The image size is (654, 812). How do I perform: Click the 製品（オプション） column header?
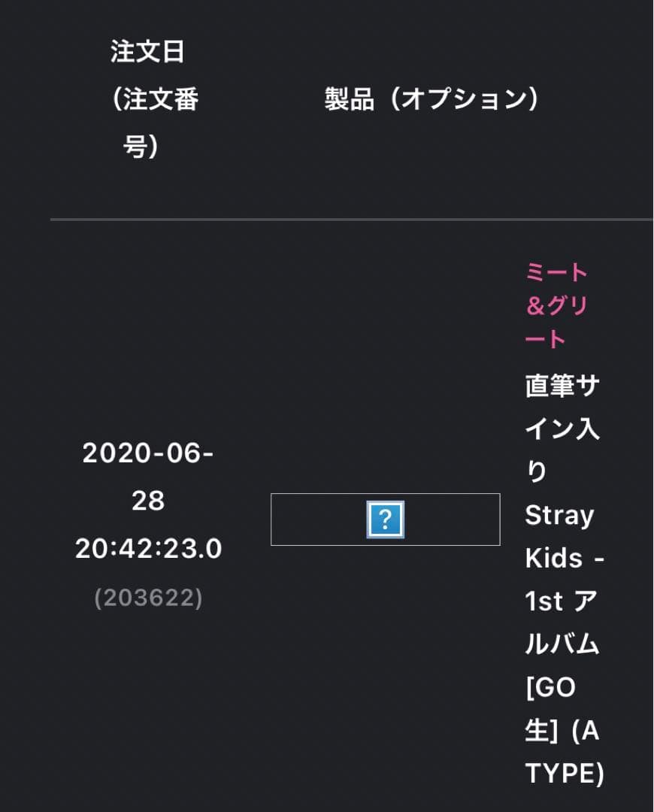click(431, 99)
